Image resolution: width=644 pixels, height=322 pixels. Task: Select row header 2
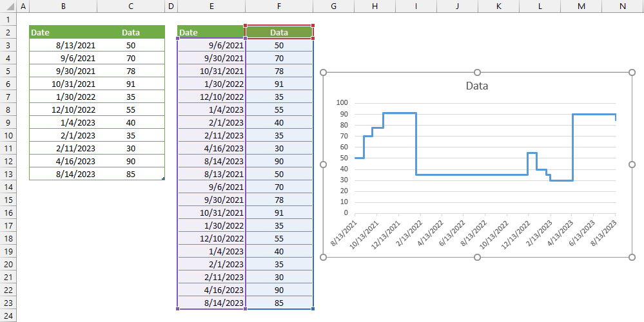point(8,32)
